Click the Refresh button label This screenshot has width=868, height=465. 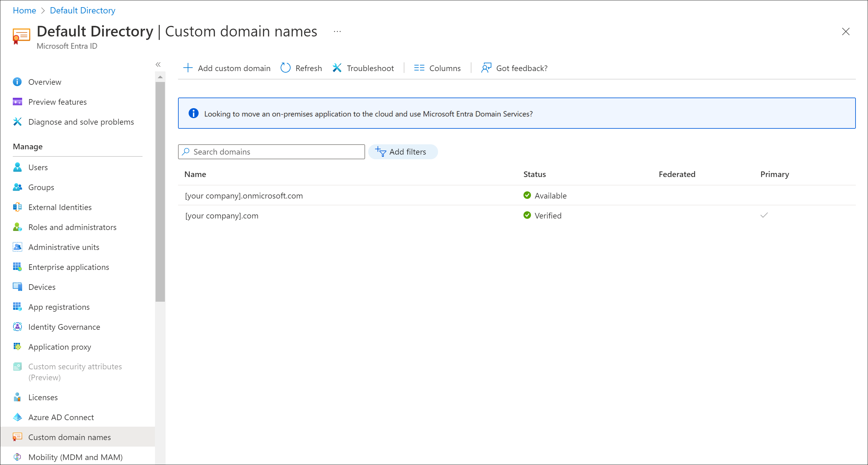[308, 68]
